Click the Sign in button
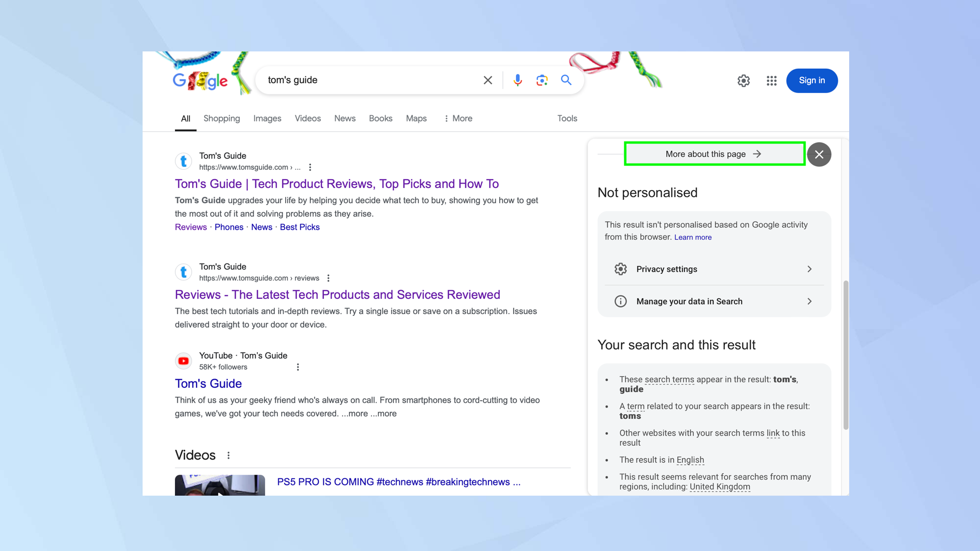 (811, 81)
